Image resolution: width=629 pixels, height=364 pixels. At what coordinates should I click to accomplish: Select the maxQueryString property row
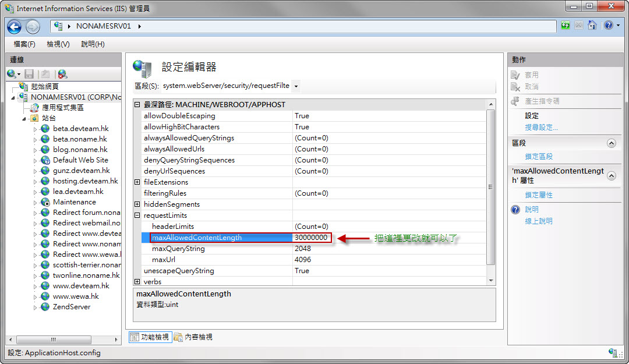(x=314, y=249)
